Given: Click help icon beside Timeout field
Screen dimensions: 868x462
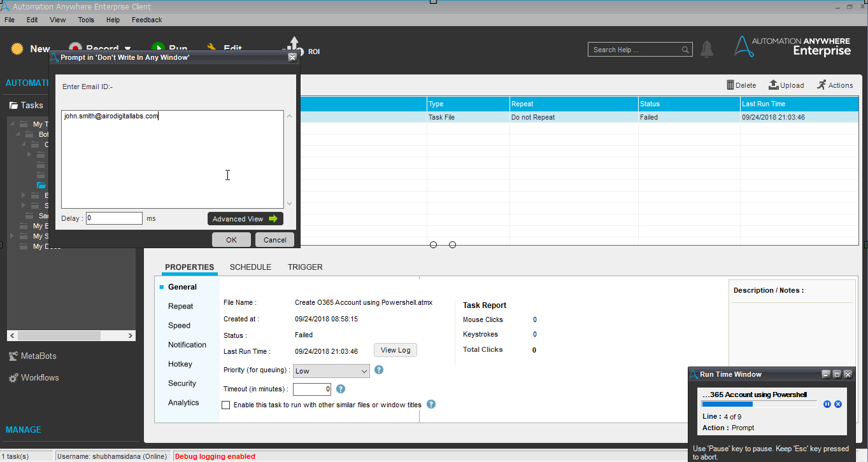Looking at the screenshot, I should pos(341,389).
